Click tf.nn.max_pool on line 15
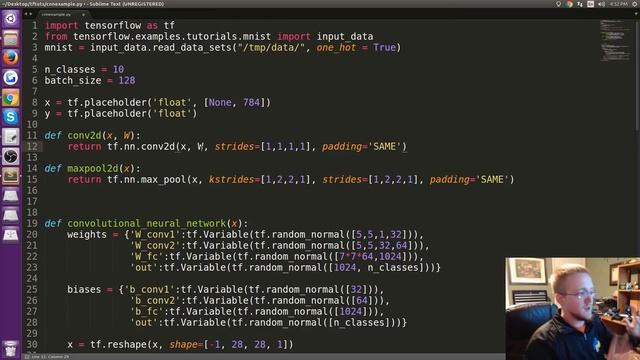 pyautogui.click(x=147, y=179)
